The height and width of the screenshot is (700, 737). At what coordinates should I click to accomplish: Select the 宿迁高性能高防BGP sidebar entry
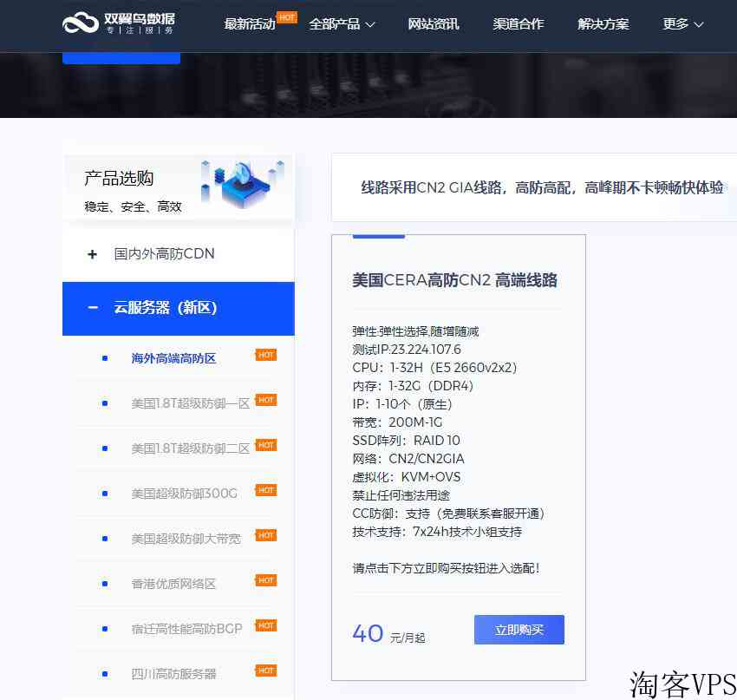coord(186,629)
